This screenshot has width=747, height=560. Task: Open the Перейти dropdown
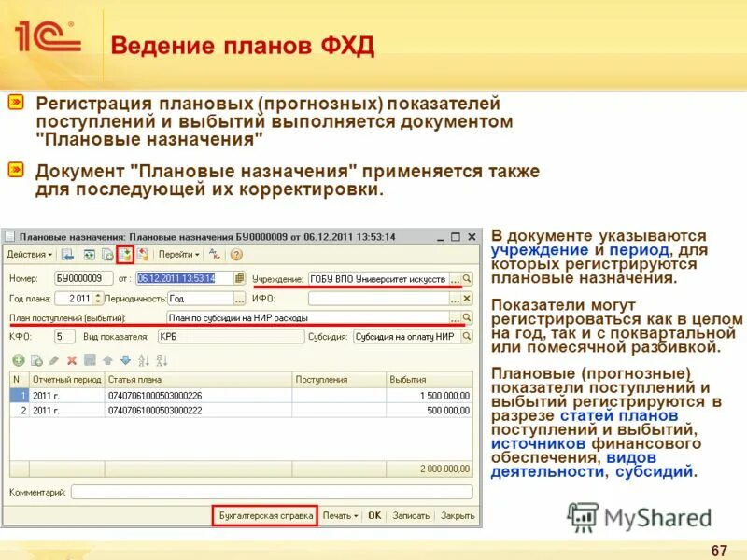click(177, 254)
